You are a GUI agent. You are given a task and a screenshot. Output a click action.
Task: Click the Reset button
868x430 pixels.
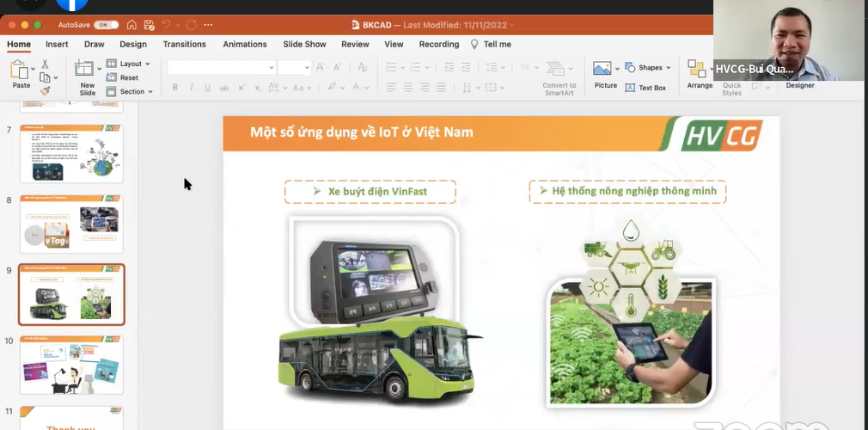point(123,77)
